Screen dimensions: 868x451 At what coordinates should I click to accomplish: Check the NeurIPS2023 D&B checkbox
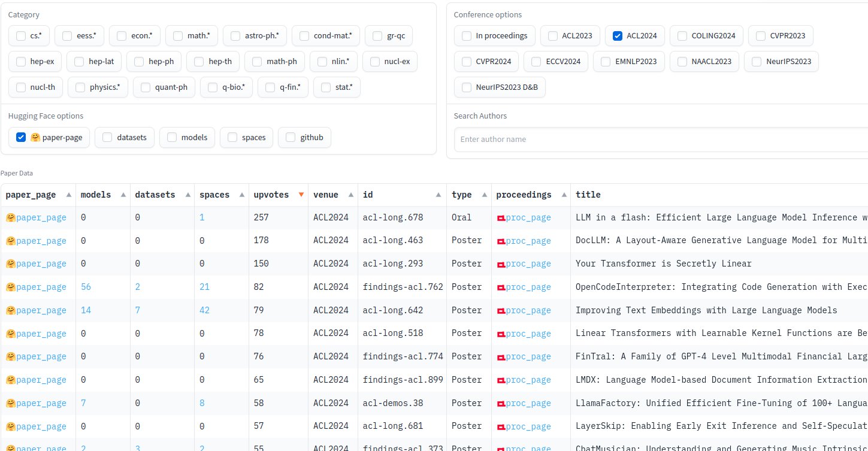(467, 87)
